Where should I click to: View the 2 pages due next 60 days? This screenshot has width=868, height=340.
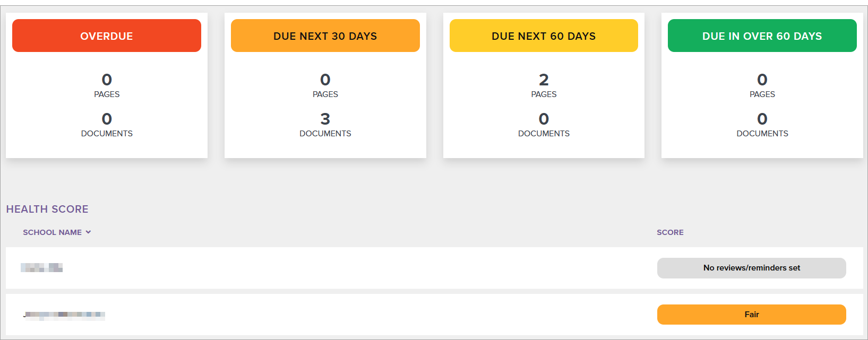[x=544, y=80]
